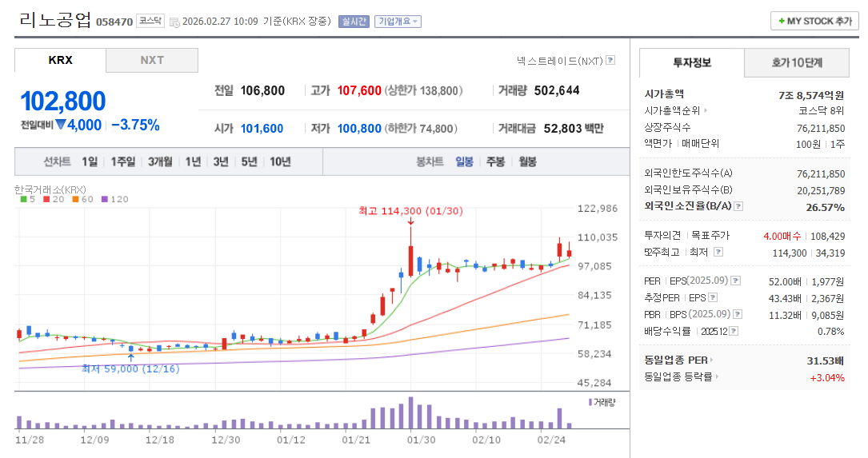Image resolution: width=868 pixels, height=458 pixels.
Task: Click the 전일 value 106,800
Action: point(262,90)
